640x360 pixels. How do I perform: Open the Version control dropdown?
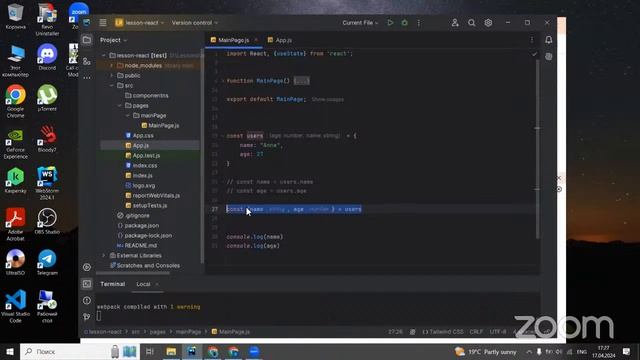coord(195,23)
